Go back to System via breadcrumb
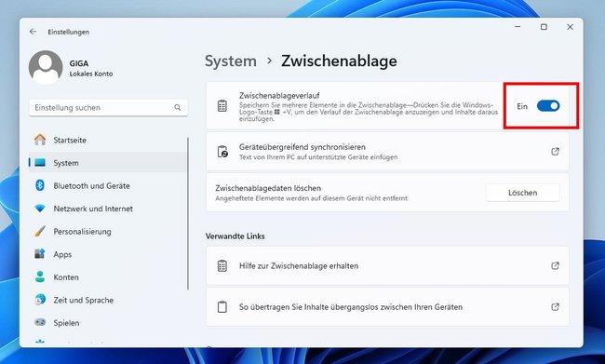This screenshot has height=364, width=605. [x=230, y=61]
